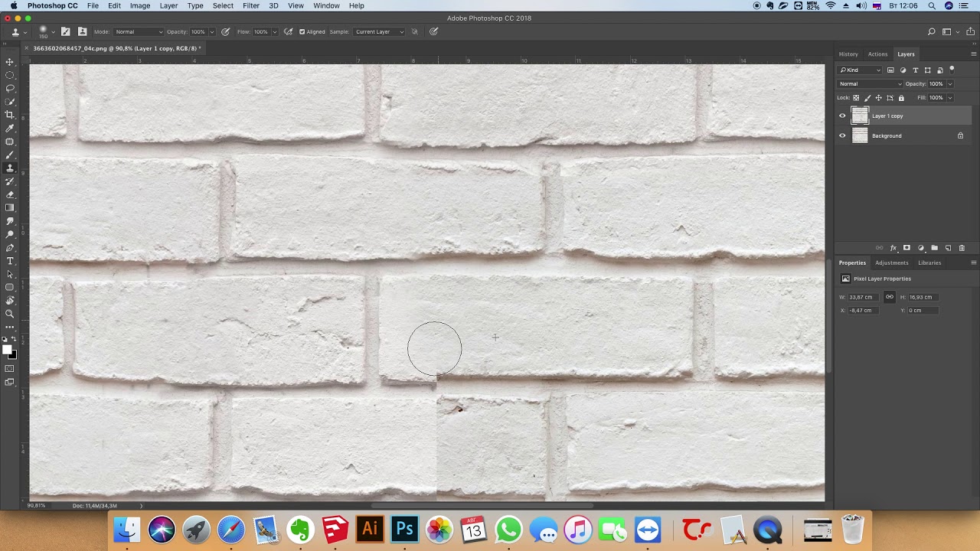This screenshot has width=980, height=551.
Task: Open the Select menu
Action: 223,5
